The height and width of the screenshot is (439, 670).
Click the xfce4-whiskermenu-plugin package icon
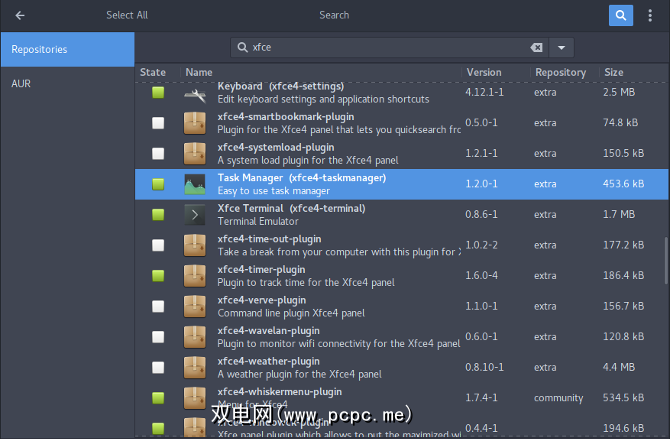[195, 398]
